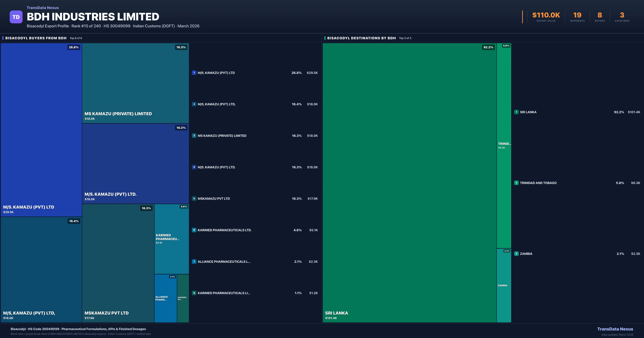Switch to the BISACODYL BUYERS FROM BDH section
Viewport: 644px width, 338px height.
click(36, 38)
